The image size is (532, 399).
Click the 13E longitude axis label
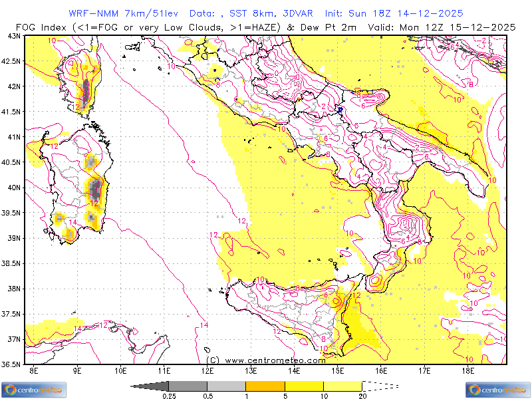(251, 370)
